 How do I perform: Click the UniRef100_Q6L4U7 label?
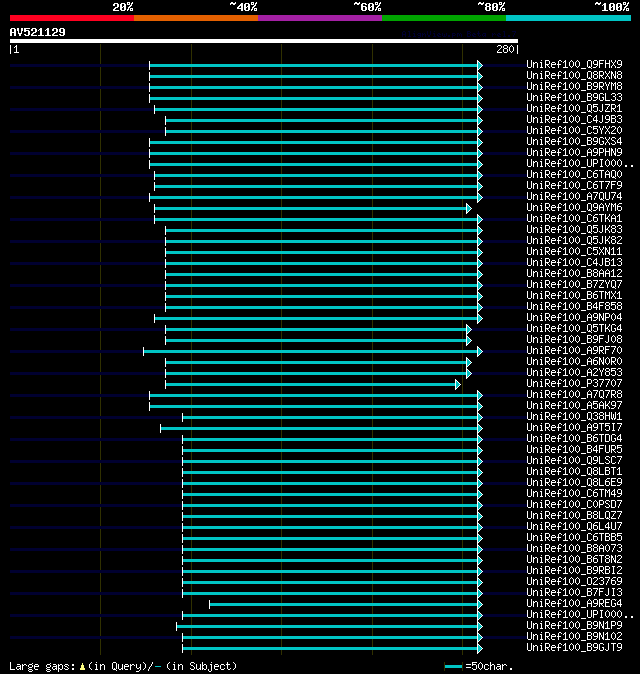574,527
